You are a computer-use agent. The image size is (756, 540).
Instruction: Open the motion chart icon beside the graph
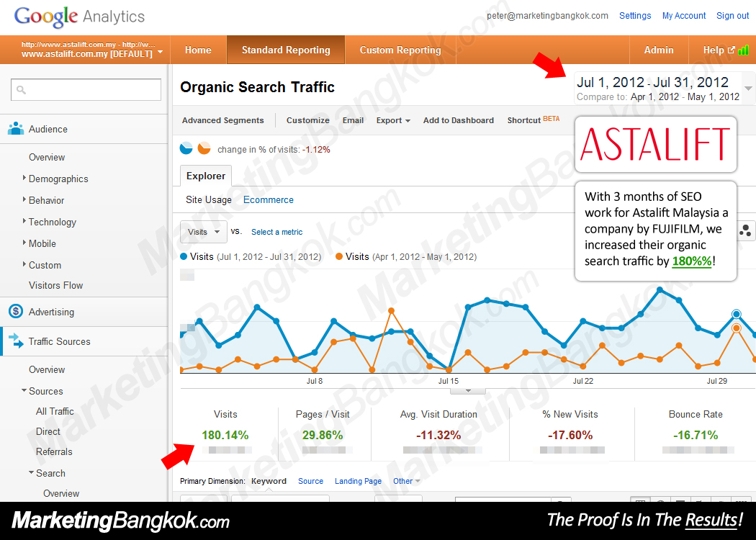(746, 230)
